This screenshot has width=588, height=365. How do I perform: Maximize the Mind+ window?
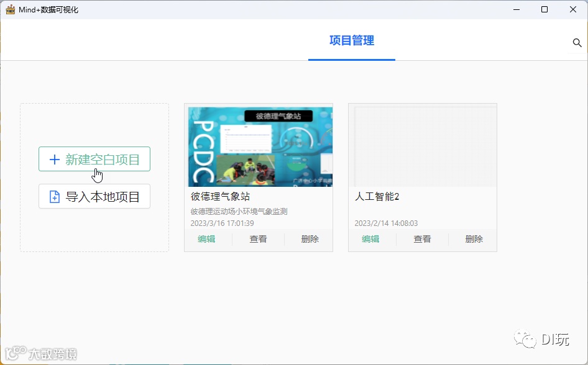[x=544, y=9]
